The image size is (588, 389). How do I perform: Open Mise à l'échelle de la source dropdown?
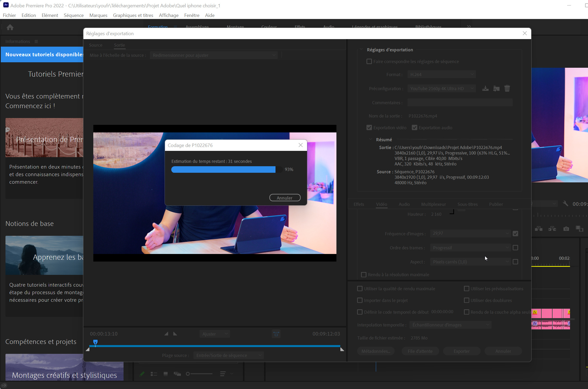coord(214,55)
